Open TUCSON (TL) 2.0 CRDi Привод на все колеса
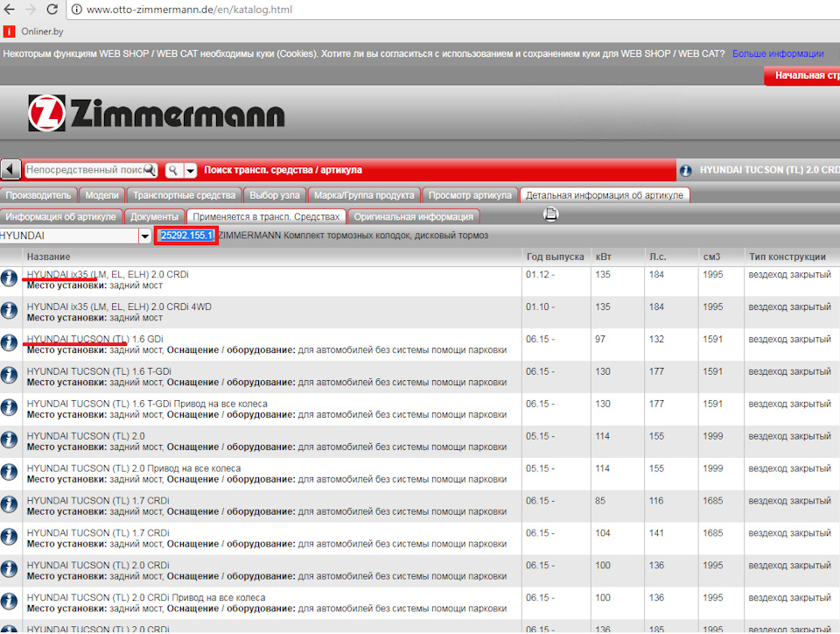 pyautogui.click(x=146, y=597)
